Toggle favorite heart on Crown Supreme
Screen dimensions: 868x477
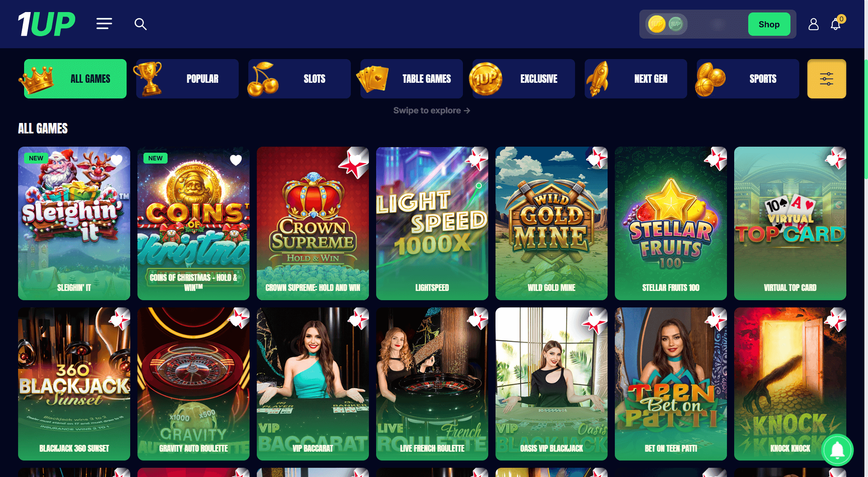(x=355, y=160)
